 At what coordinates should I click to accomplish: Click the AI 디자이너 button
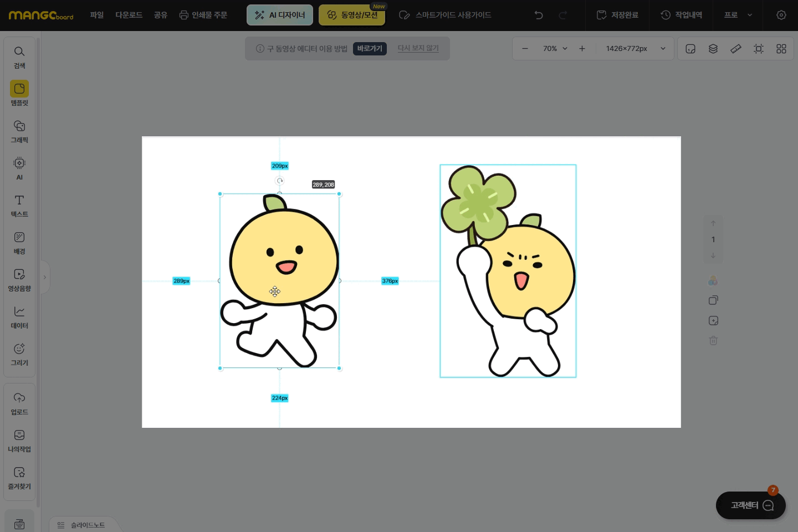[280, 15]
